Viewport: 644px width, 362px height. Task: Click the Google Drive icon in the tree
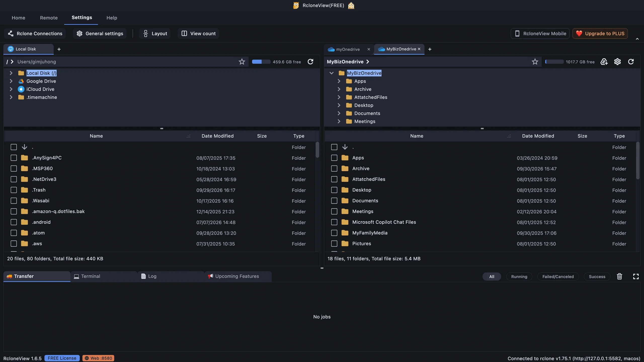click(x=21, y=81)
